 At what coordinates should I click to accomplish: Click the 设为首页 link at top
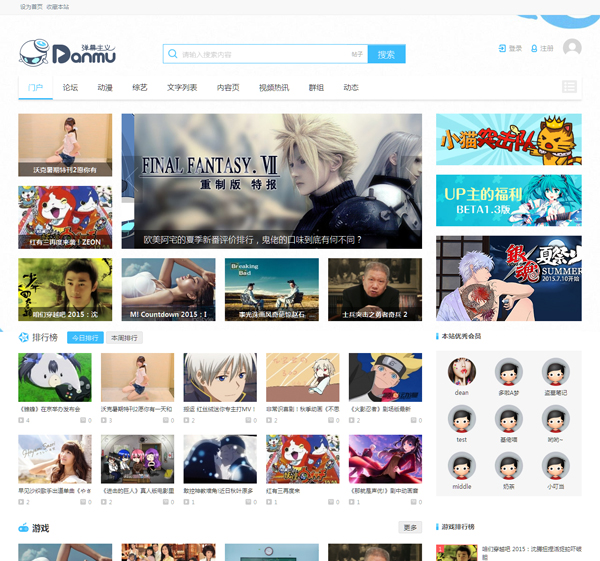pyautogui.click(x=31, y=7)
